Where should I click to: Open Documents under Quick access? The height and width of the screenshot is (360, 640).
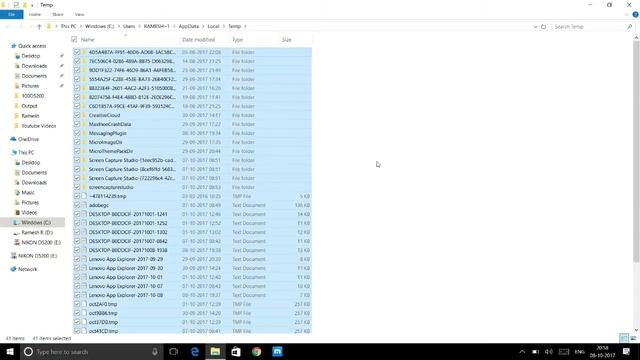click(x=34, y=76)
